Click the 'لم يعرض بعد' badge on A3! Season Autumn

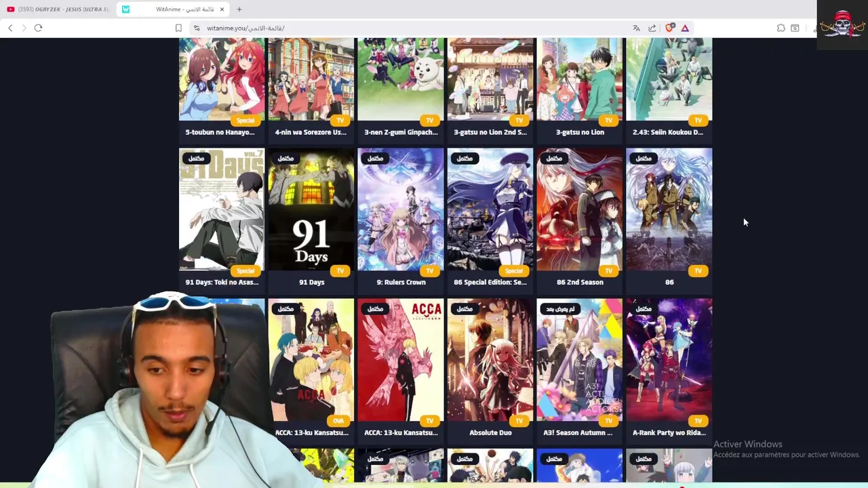click(560, 309)
